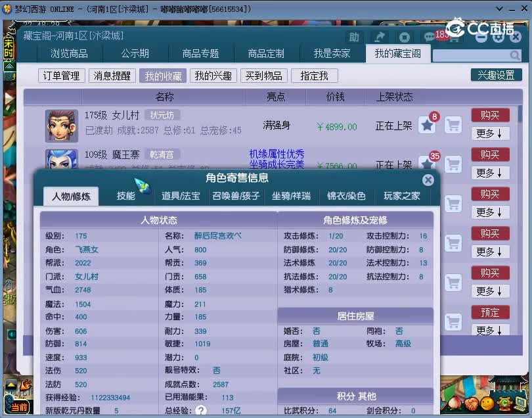Open 订单管理 sub-tab
Viewport: 532px width, 418px height.
tap(62, 76)
